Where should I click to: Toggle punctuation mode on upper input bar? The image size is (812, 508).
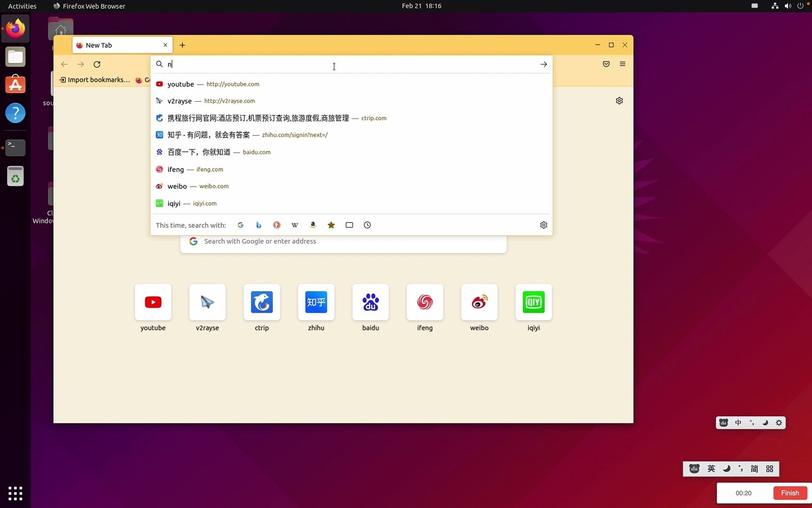(x=752, y=423)
